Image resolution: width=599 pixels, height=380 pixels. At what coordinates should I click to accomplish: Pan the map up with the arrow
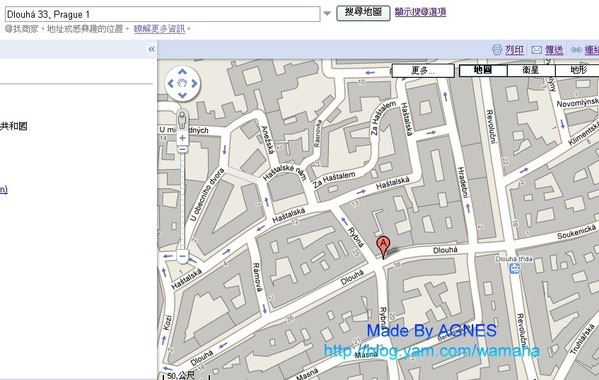click(x=183, y=71)
